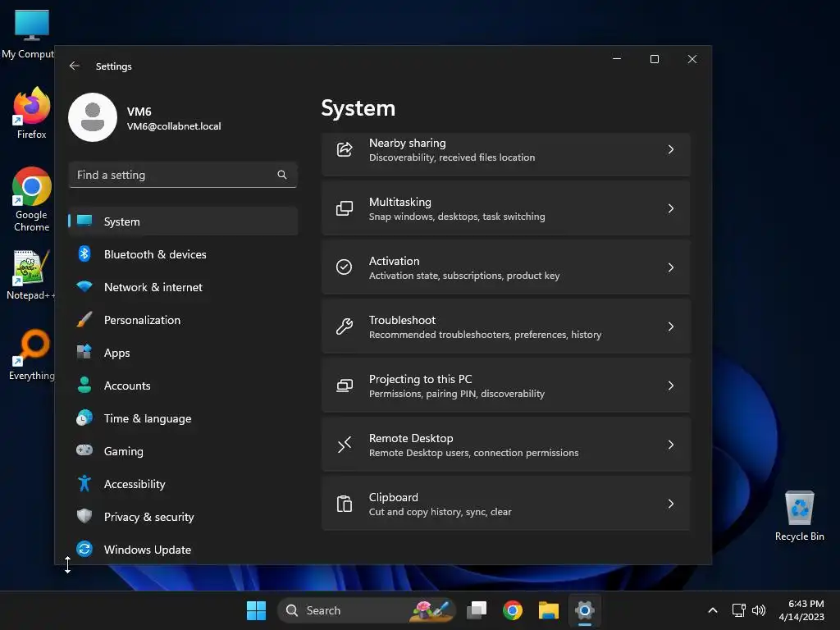
Task: Click the back arrow in Settings
Action: tap(75, 66)
